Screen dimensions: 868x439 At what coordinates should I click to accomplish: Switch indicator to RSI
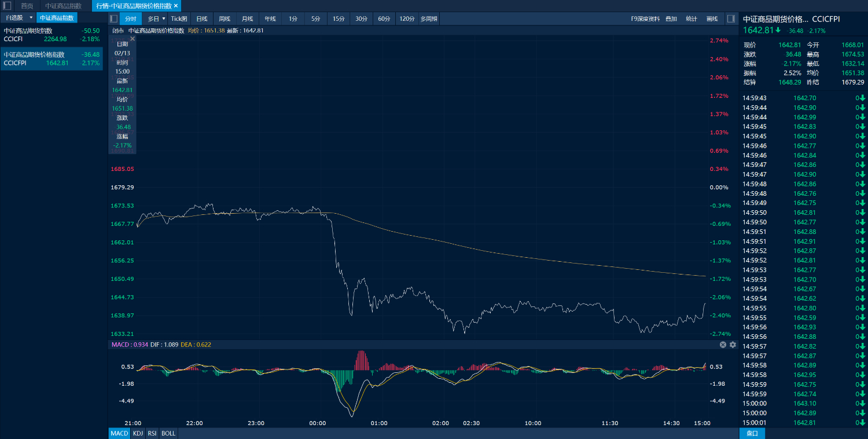point(152,433)
